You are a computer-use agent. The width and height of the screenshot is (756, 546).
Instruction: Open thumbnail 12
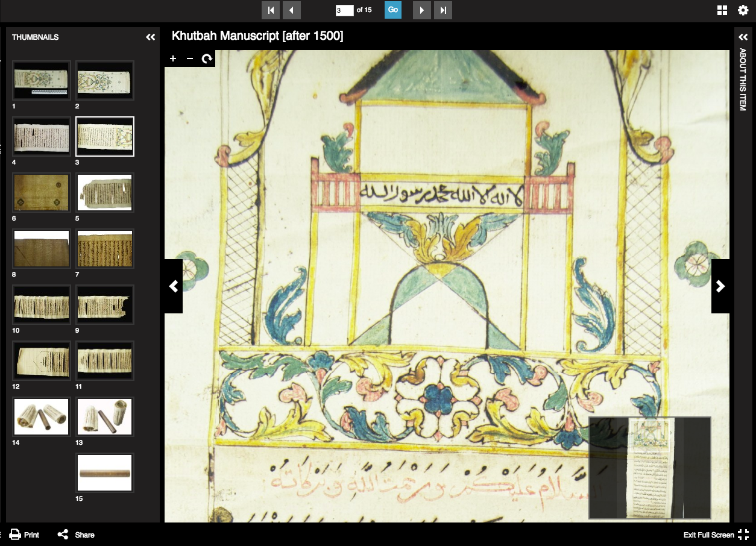point(42,360)
